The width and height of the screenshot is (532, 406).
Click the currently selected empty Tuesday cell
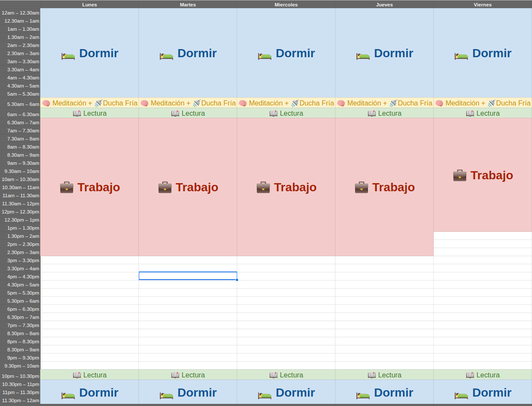[x=188, y=276]
